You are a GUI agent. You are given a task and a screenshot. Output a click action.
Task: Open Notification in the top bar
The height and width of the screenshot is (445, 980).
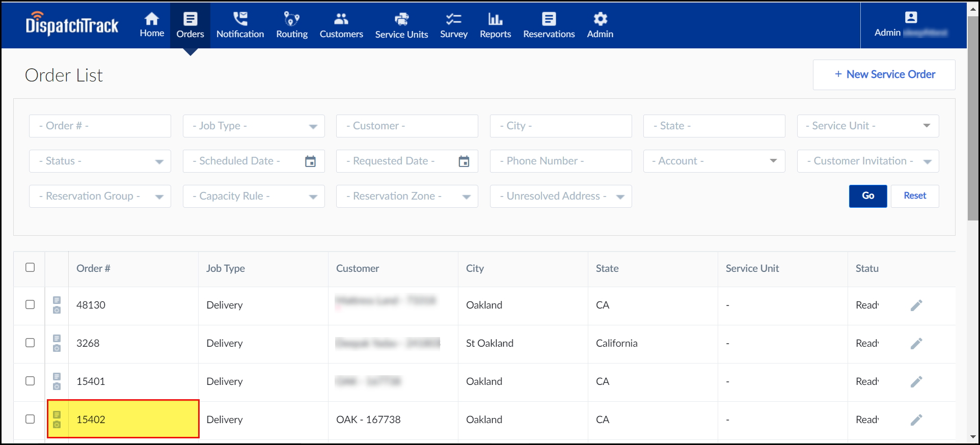(x=240, y=25)
